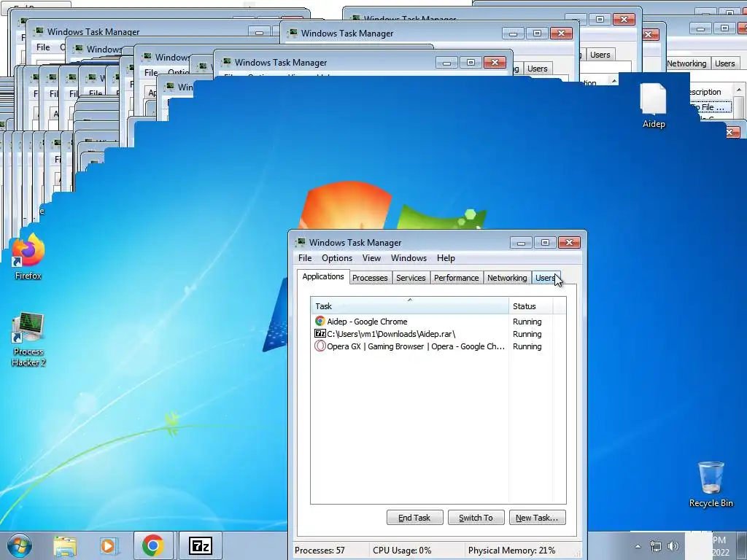
Task: Switch to the Networking tab
Action: [507, 278]
